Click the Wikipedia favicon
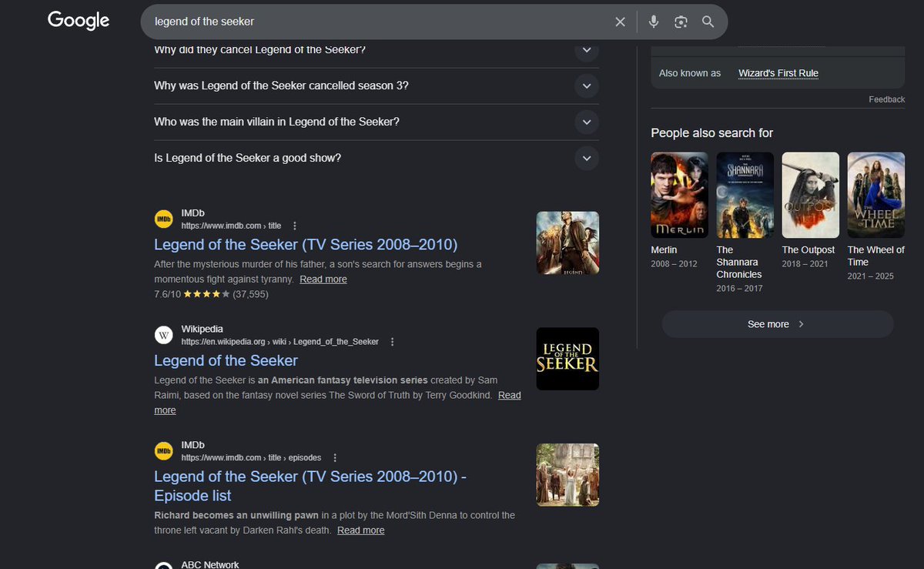 [163, 336]
